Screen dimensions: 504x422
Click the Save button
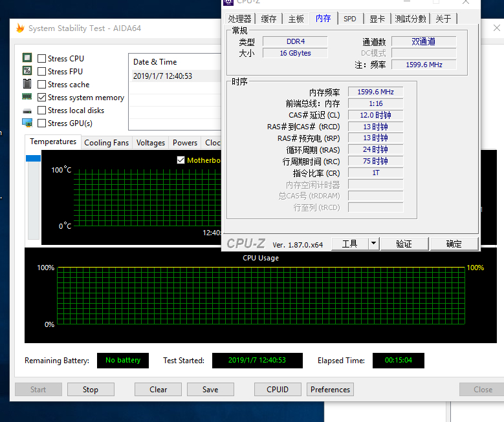(x=210, y=389)
